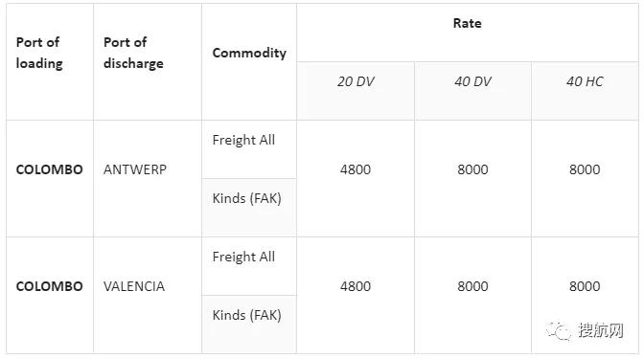Select the 40 DV 8000 rate for Antwerp
The width and height of the screenshot is (644, 359).
472,169
